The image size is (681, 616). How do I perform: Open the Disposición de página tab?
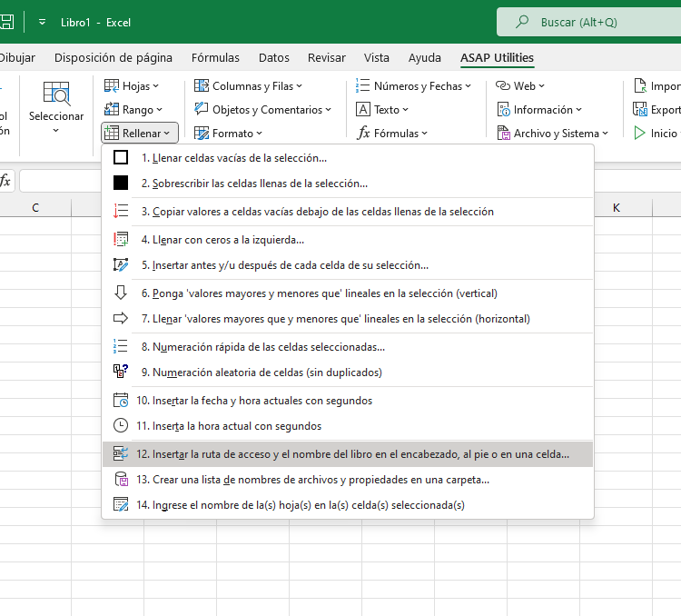[113, 57]
